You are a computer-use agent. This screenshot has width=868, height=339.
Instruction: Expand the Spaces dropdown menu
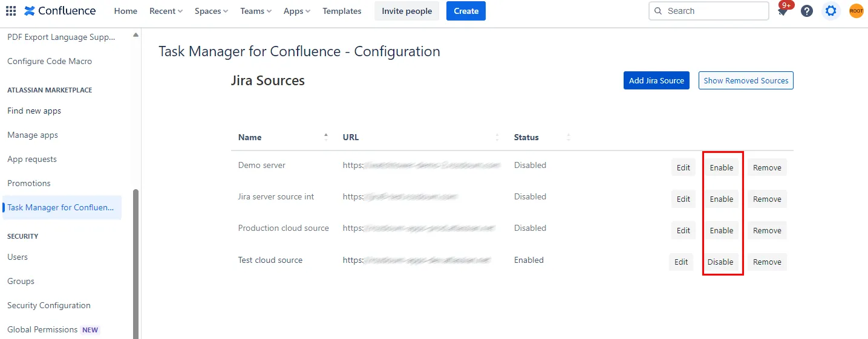[212, 11]
